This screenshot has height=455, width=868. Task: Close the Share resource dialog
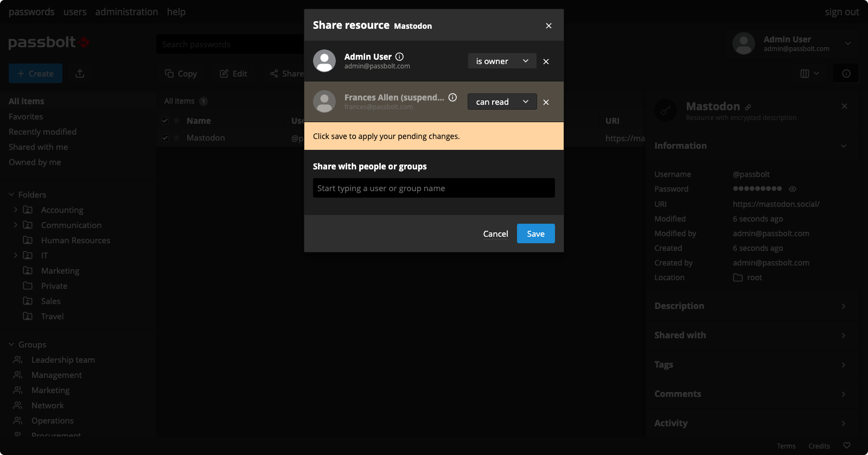[x=548, y=26]
